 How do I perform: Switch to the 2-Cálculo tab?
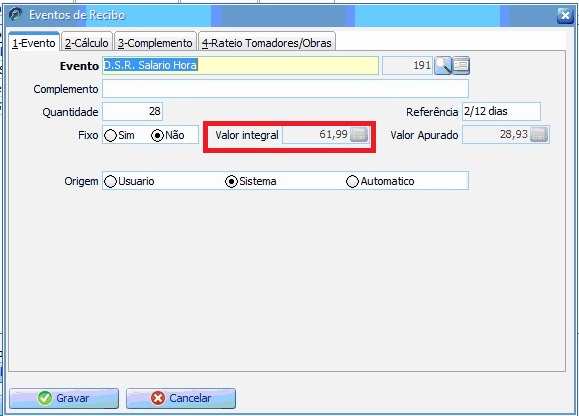87,43
